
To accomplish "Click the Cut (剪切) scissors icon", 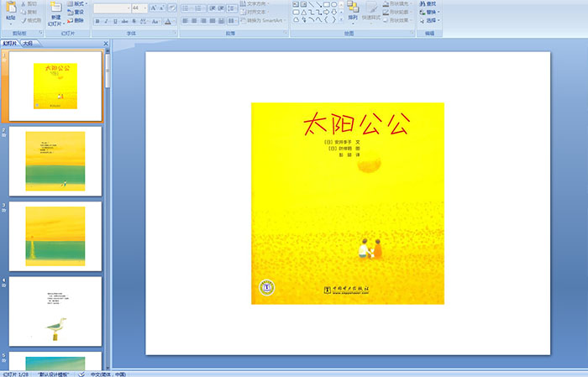I will click(x=24, y=3).
